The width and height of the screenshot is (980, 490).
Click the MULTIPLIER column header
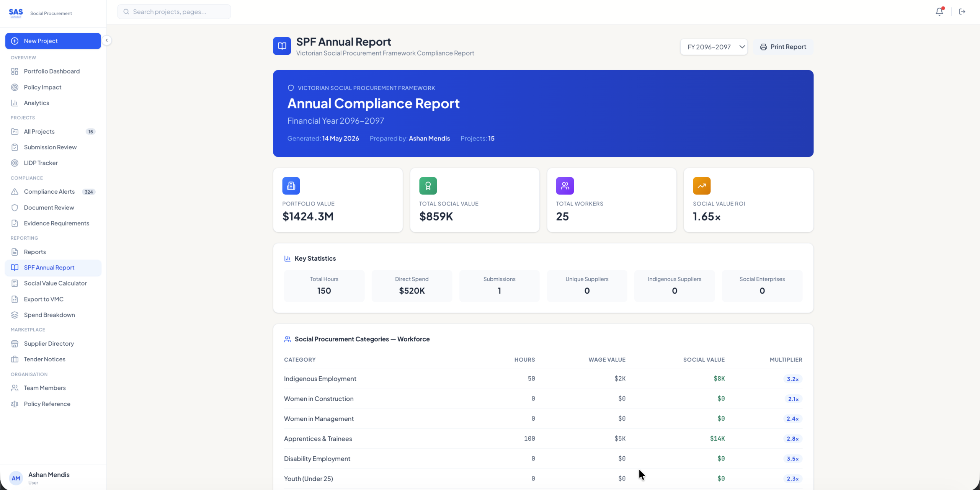786,360
